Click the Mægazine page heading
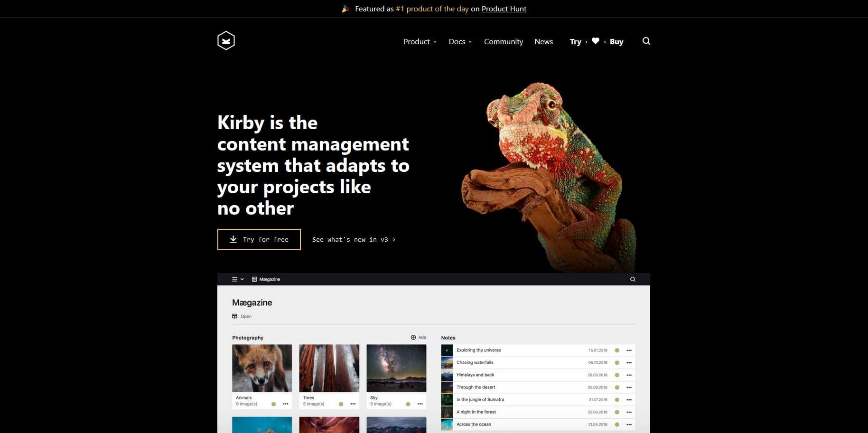This screenshot has width=868, height=433. point(252,302)
